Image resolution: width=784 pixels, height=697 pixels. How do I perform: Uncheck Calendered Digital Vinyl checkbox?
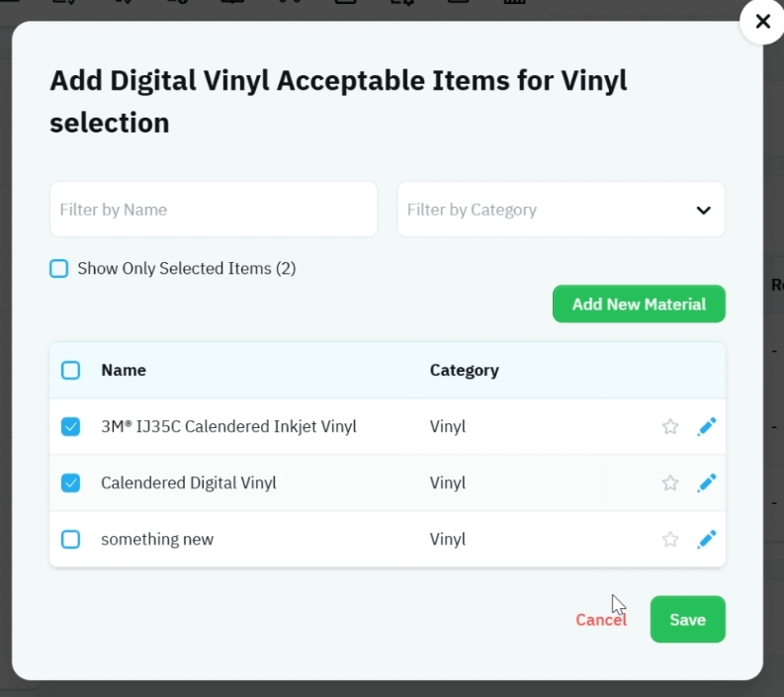pos(70,483)
